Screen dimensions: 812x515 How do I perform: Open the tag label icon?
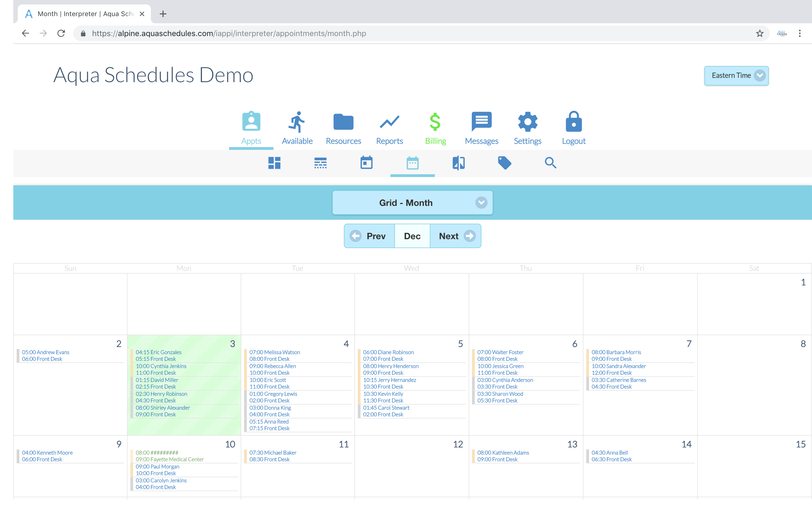point(505,163)
